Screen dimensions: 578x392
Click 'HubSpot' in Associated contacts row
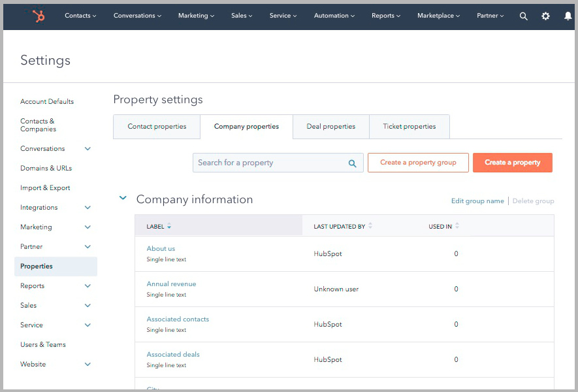[x=328, y=324]
